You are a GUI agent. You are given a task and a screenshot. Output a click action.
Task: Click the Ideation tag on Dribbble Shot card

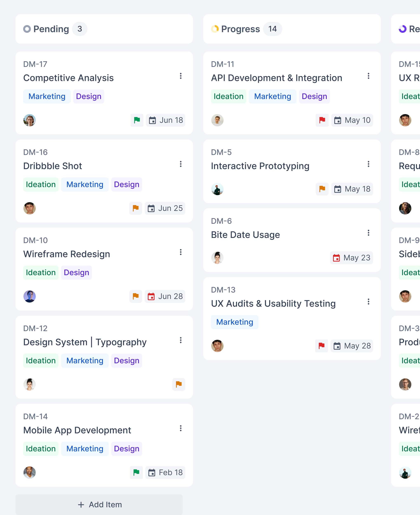(41, 185)
